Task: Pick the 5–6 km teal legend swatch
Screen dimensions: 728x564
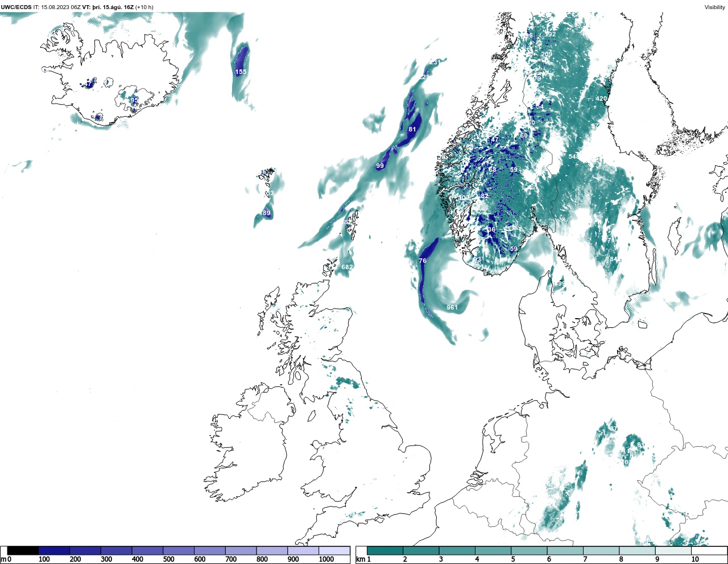Action: (x=529, y=550)
